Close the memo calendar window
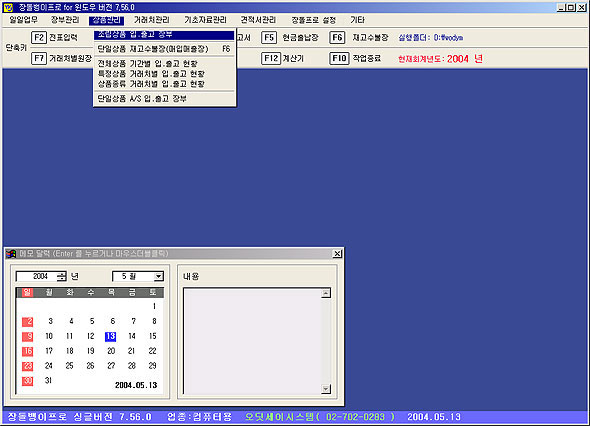590x426 pixels. point(337,254)
